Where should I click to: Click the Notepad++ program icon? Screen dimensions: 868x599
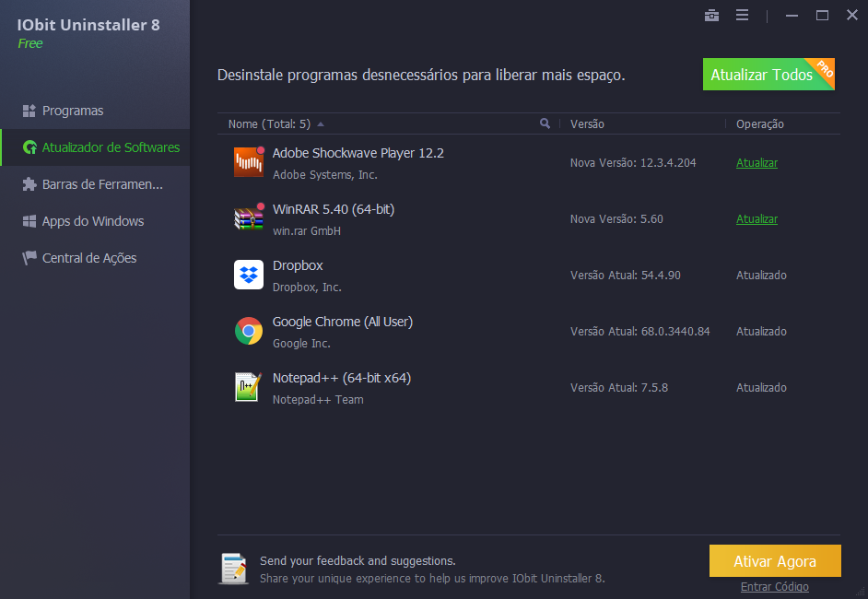249,387
